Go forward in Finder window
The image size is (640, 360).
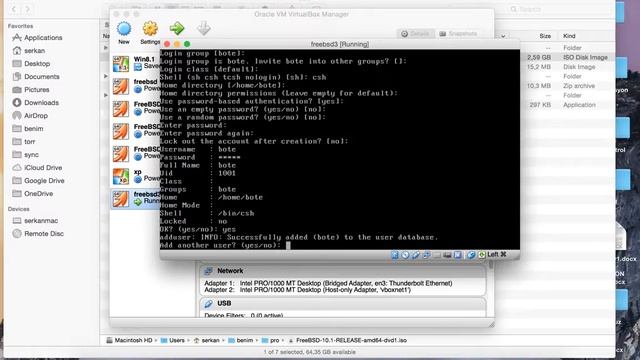coord(27,9)
